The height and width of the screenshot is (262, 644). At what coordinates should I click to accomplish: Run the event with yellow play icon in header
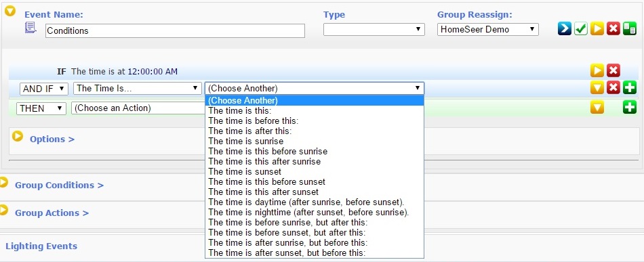597,28
